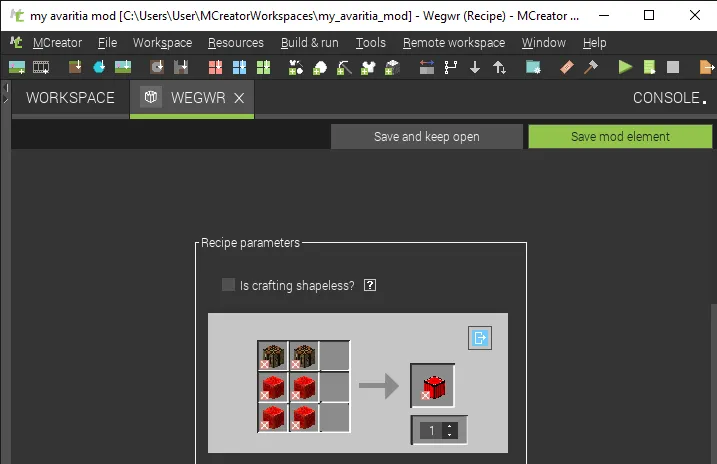Sync changes with the up-down arrows icon

point(499,68)
